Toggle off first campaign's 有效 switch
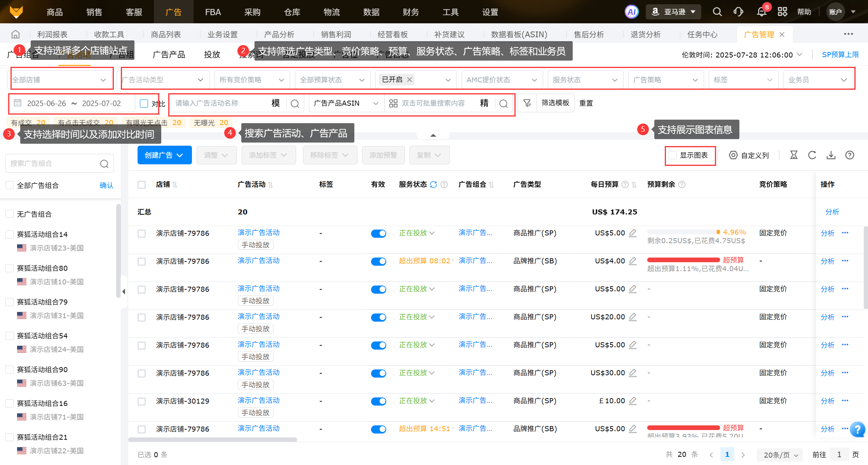The image size is (868, 465). (x=378, y=233)
